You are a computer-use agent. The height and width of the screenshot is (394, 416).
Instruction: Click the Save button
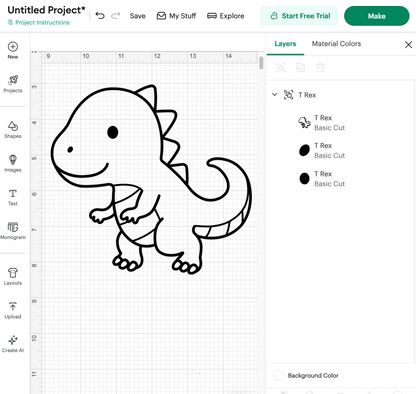(137, 16)
